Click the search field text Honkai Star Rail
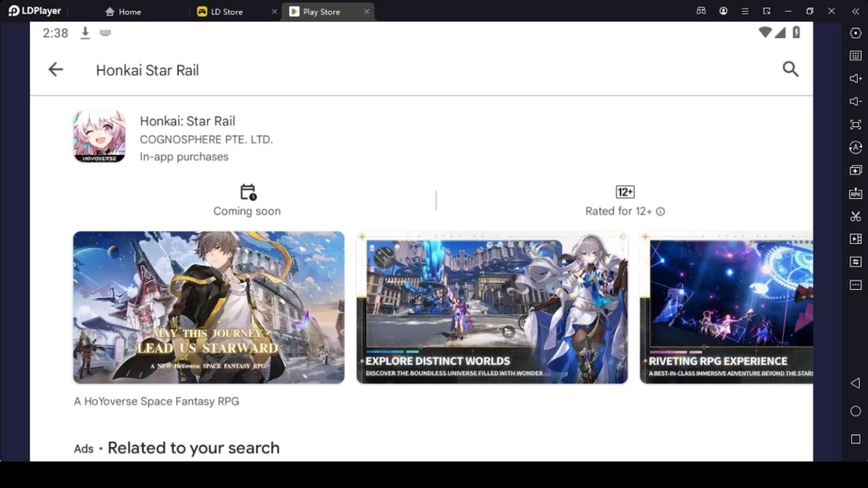This screenshot has height=488, width=868. click(x=147, y=70)
